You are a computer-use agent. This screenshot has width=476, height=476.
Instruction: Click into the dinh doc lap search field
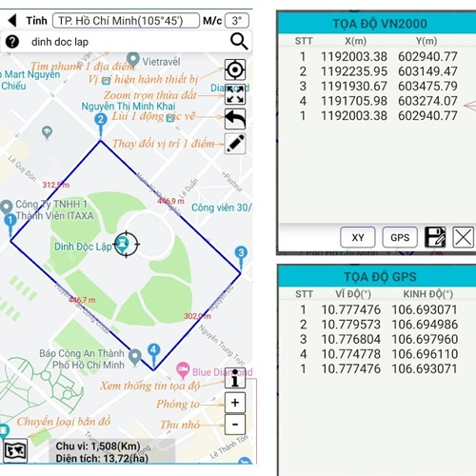point(127,42)
